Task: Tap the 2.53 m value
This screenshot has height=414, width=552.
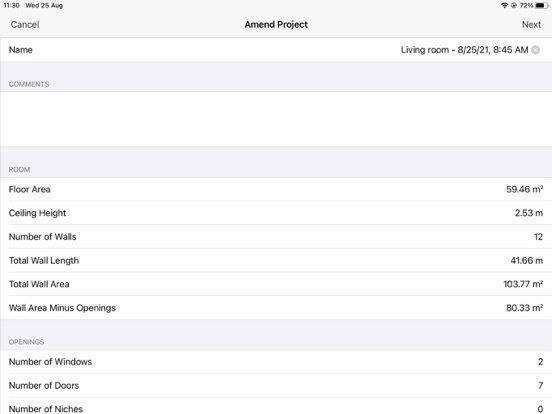Action: click(x=529, y=213)
